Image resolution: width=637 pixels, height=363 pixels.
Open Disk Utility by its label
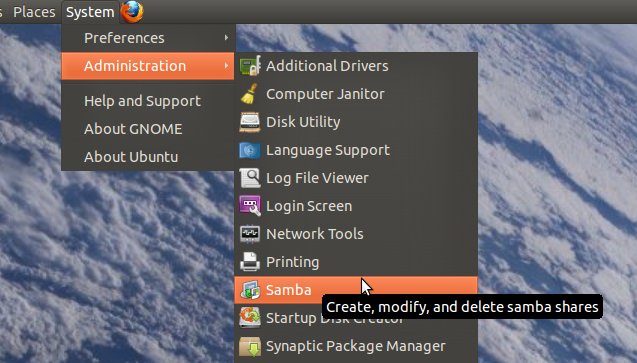click(x=303, y=122)
